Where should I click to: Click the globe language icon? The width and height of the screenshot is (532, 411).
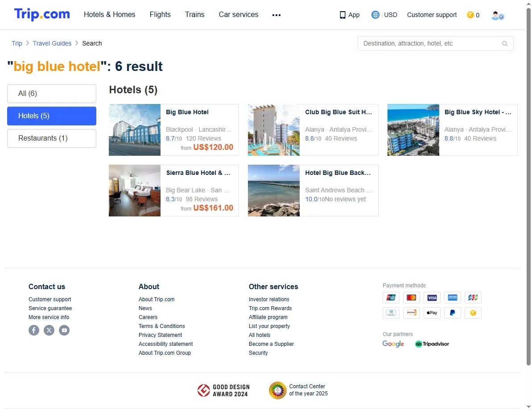375,15
